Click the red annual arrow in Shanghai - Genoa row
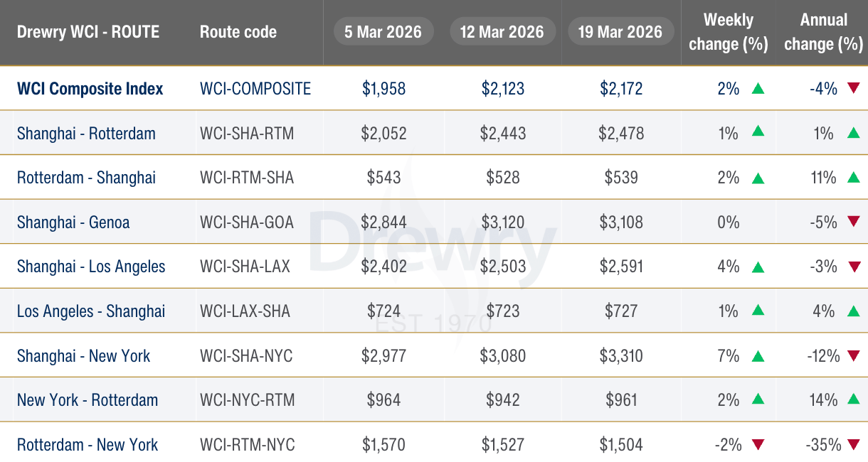 point(854,222)
